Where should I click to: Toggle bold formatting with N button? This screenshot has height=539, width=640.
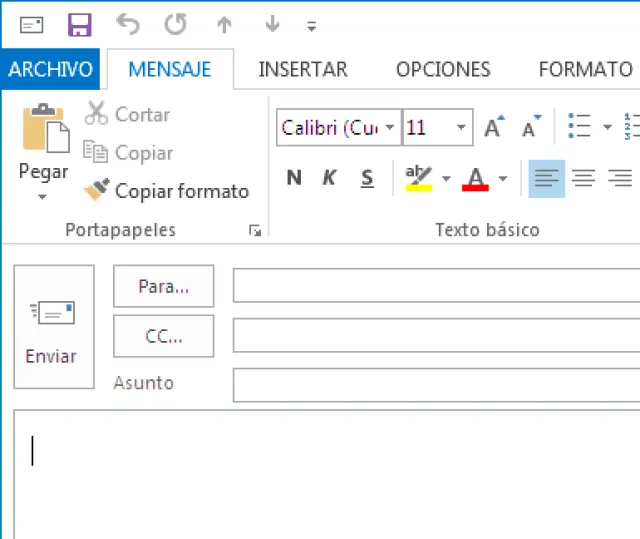point(293,179)
